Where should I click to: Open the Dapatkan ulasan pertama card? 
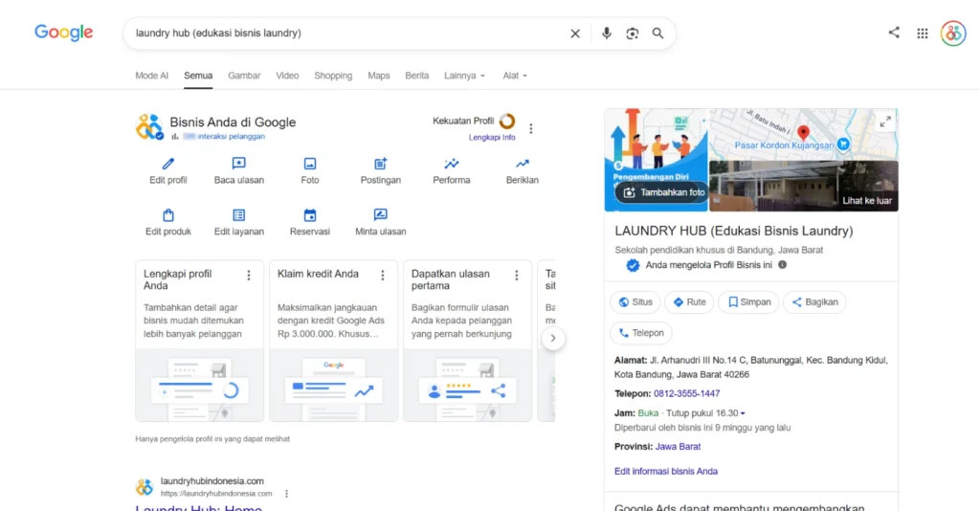pos(467,341)
